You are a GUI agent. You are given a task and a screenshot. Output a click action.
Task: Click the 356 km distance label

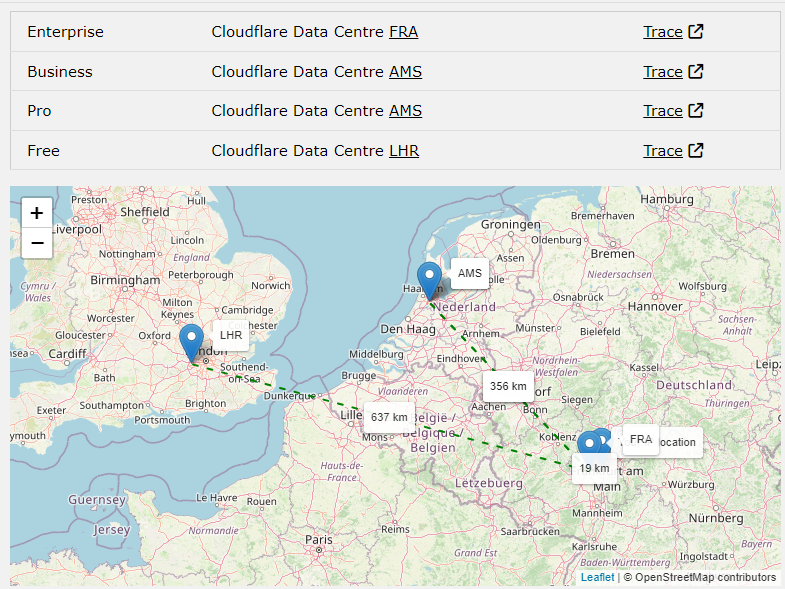click(508, 386)
